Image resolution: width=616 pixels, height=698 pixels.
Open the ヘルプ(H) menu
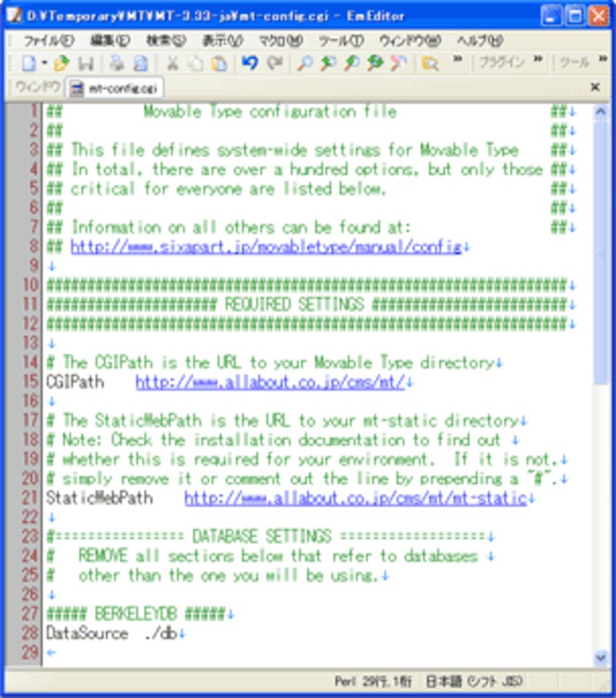pyautogui.click(x=480, y=41)
